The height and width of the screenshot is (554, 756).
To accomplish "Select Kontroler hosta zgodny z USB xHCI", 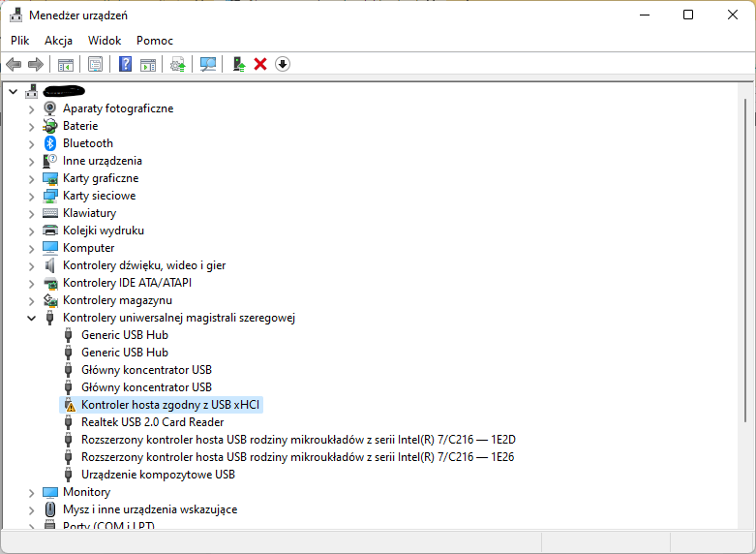I will pyautogui.click(x=170, y=405).
